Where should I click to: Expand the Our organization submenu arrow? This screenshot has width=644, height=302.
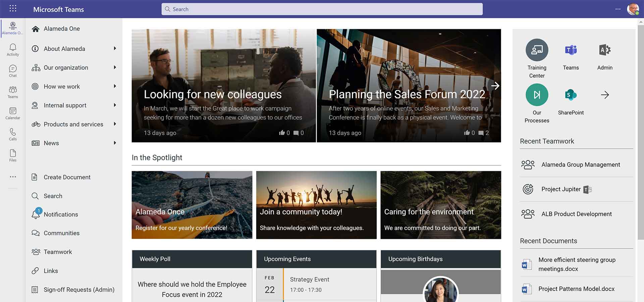click(115, 67)
